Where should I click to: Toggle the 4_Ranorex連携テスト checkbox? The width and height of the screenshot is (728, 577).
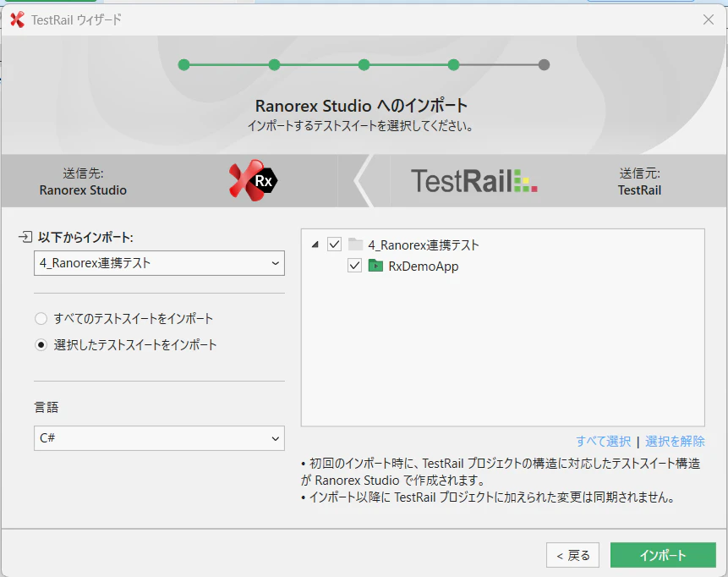click(x=334, y=244)
